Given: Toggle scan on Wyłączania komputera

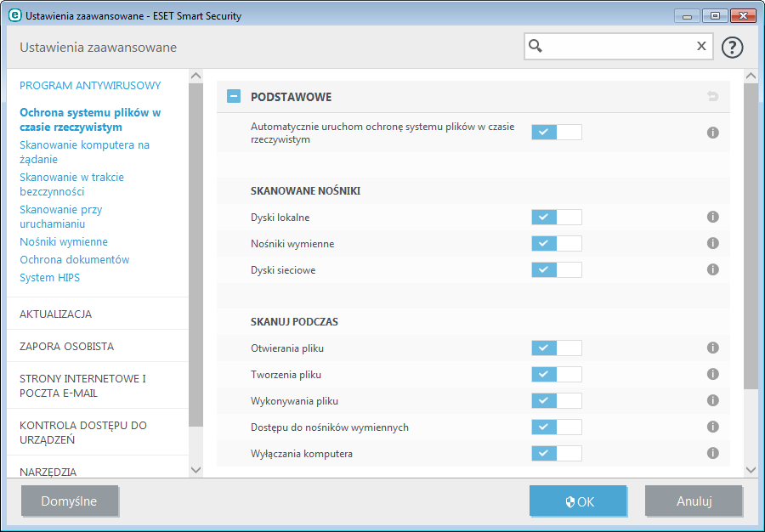Looking at the screenshot, I should (x=557, y=454).
